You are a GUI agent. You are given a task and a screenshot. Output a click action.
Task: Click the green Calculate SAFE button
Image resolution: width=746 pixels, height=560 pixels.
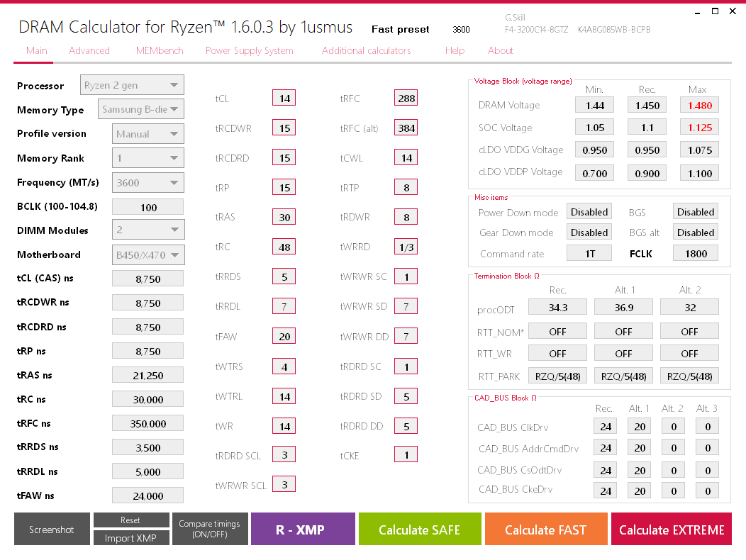[x=420, y=529]
